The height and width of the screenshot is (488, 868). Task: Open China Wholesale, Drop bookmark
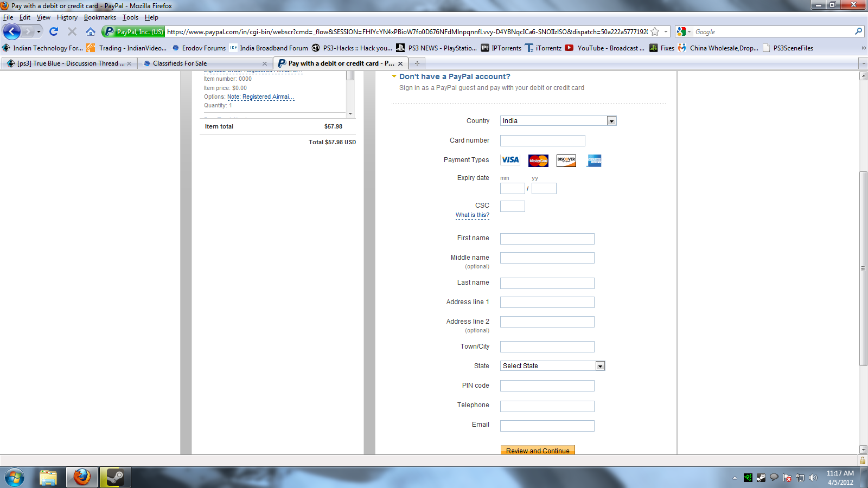(x=718, y=48)
